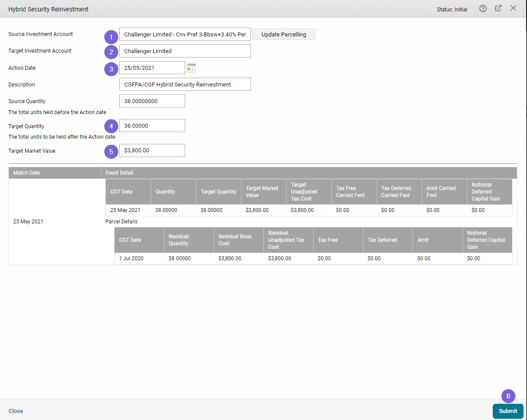Focus the Target Investment Account field
The width and height of the screenshot is (527, 420).
tap(185, 51)
